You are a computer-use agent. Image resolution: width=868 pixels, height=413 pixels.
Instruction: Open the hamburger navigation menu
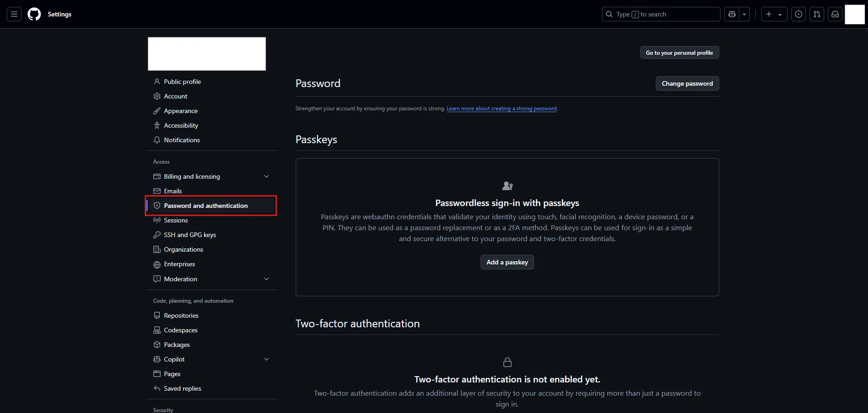click(x=14, y=14)
